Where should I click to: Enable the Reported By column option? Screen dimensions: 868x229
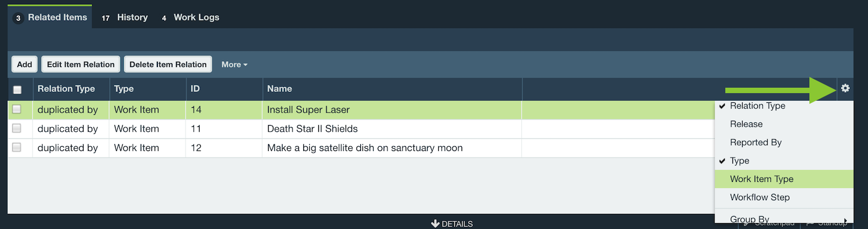[784, 142]
